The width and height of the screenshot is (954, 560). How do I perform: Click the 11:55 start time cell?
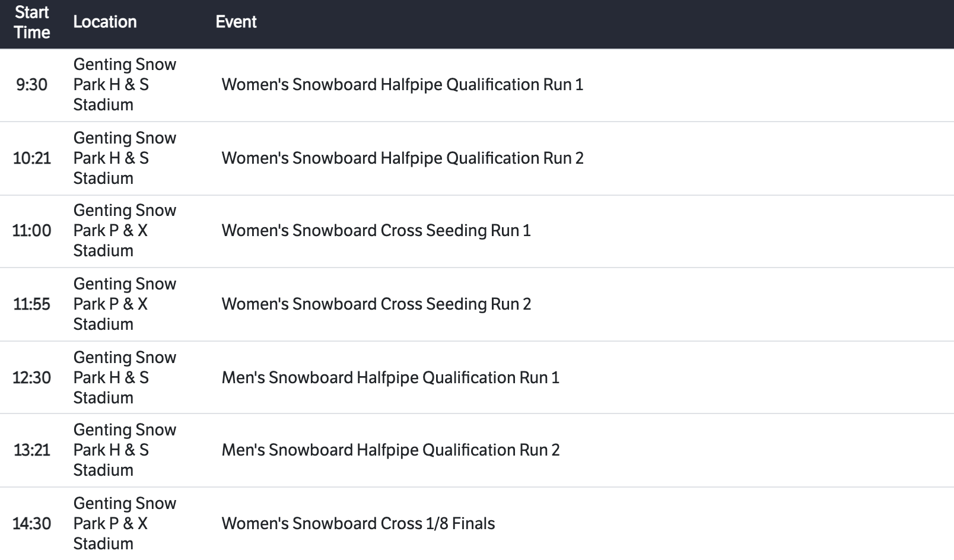tap(32, 304)
